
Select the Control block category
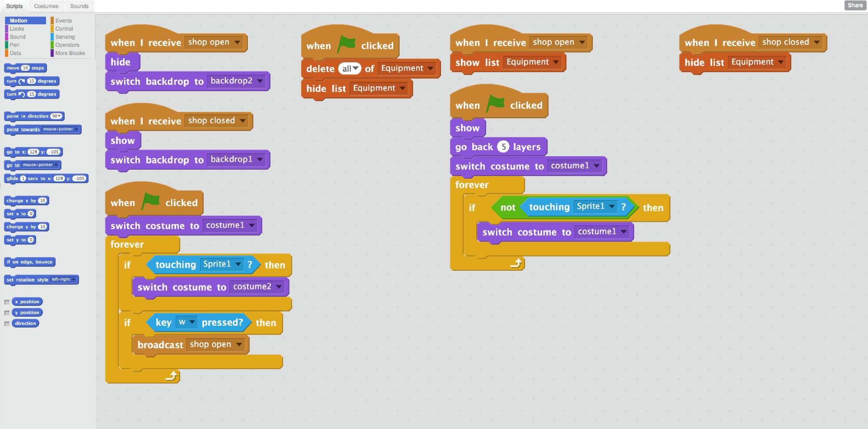click(x=64, y=28)
